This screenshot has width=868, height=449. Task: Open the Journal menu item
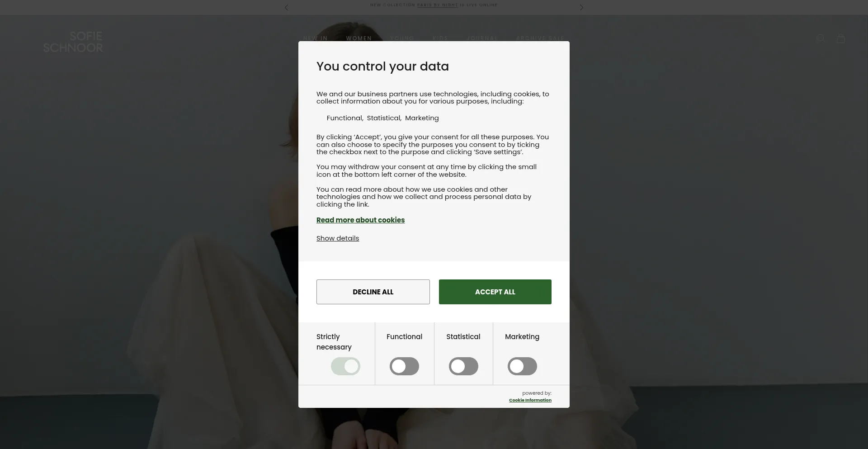coord(482,38)
